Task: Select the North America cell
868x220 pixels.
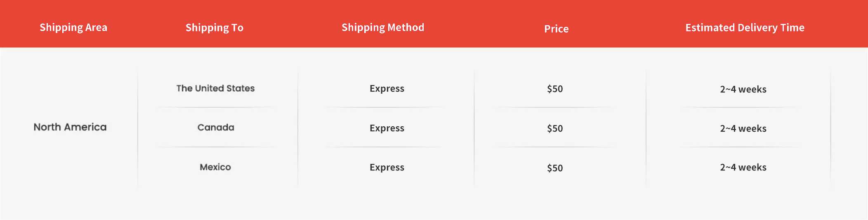Action: click(70, 127)
